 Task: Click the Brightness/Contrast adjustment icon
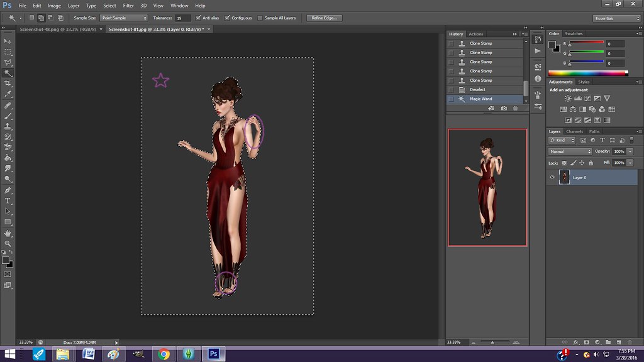[568, 99]
